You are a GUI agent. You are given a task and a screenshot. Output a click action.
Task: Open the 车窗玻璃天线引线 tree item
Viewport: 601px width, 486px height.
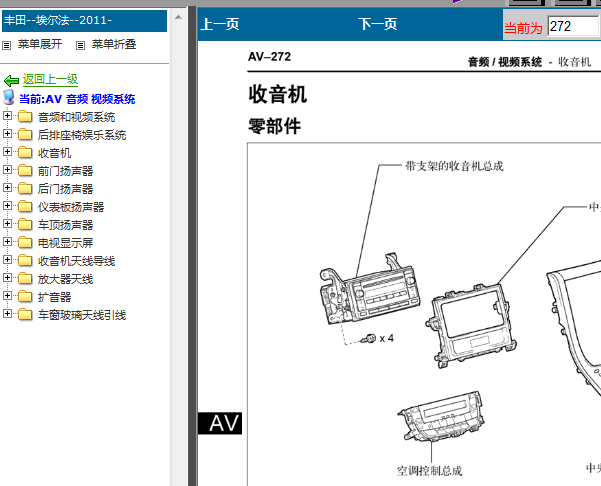[x=82, y=315]
